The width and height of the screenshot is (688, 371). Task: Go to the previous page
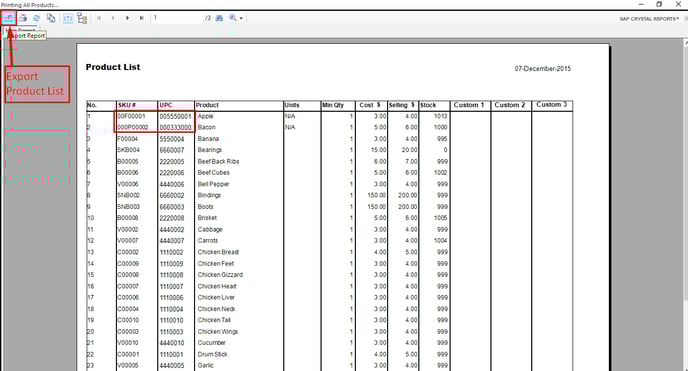coord(113,18)
